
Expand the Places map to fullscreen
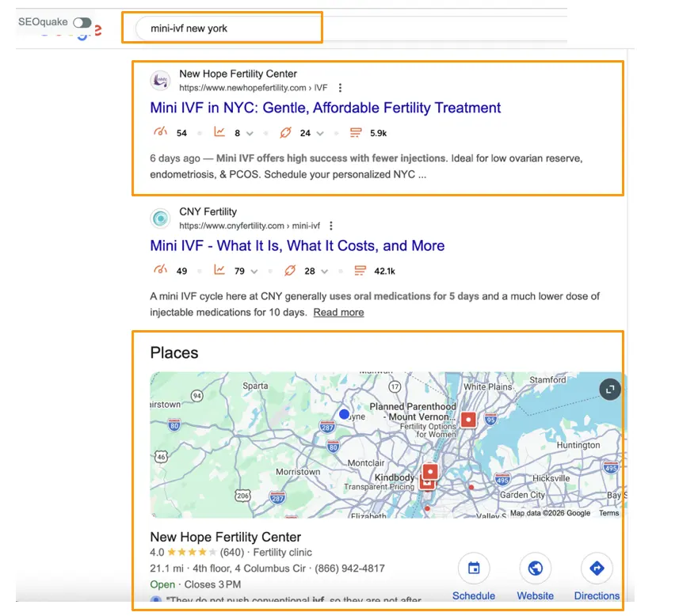[x=609, y=389]
